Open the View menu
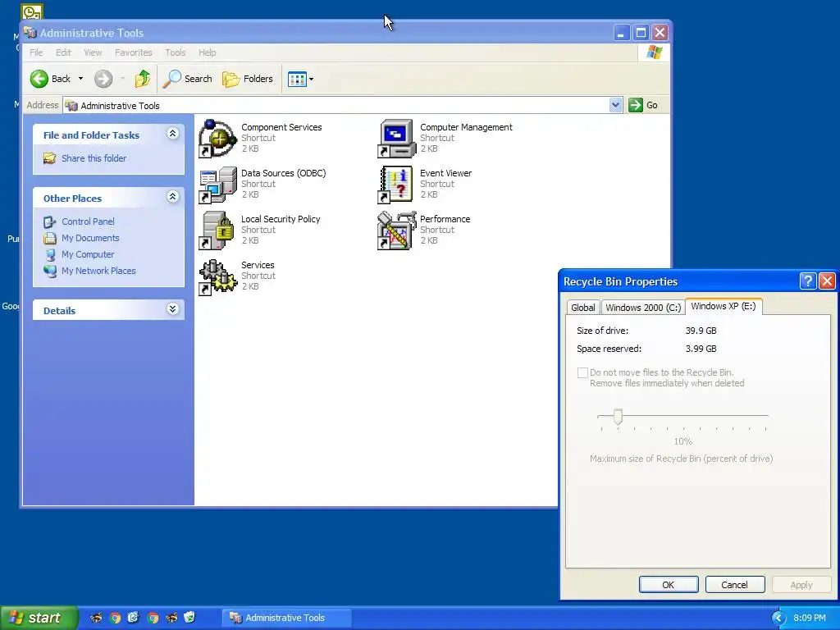This screenshot has width=840, height=630. click(x=93, y=52)
